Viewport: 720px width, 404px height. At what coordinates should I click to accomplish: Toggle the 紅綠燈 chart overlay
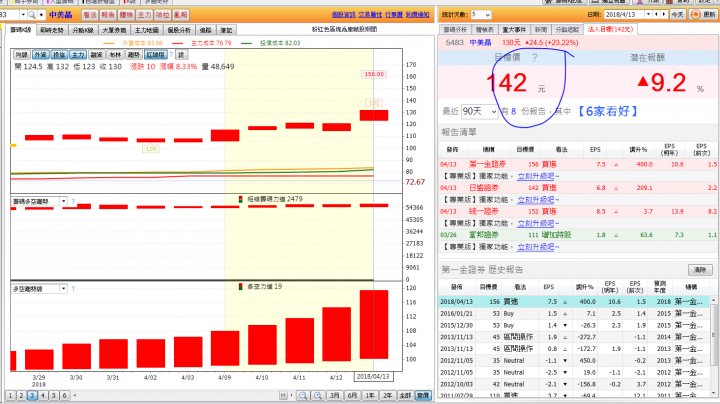(x=155, y=55)
